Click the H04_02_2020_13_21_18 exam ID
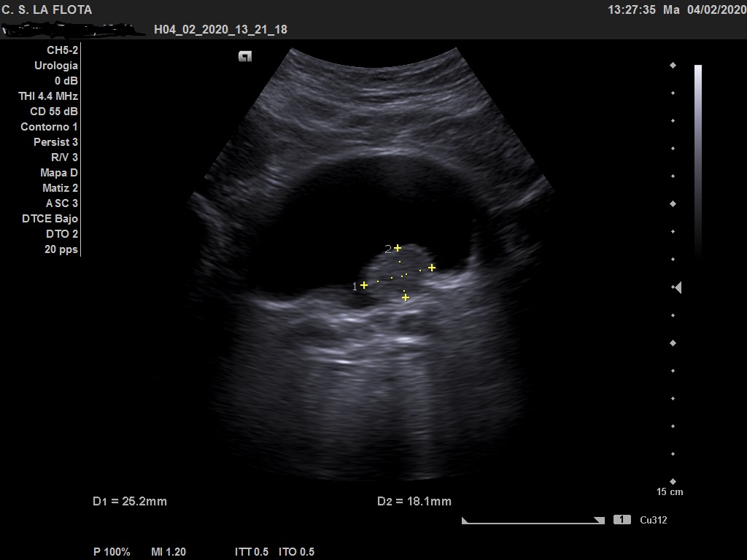The image size is (747, 560). pyautogui.click(x=220, y=30)
